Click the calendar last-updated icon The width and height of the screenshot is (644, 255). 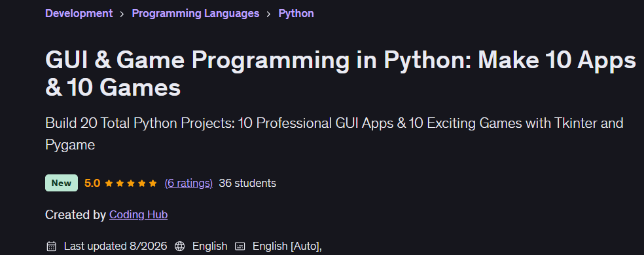pyautogui.click(x=51, y=246)
